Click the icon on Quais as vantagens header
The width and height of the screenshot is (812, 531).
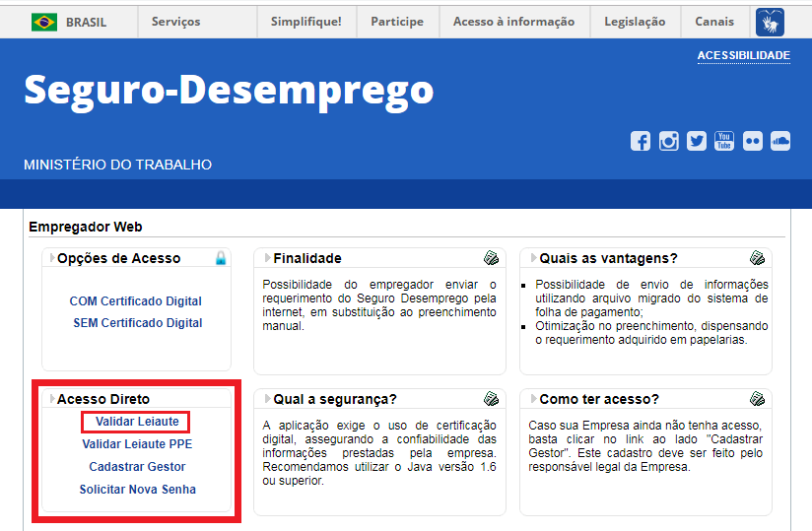tap(757, 258)
